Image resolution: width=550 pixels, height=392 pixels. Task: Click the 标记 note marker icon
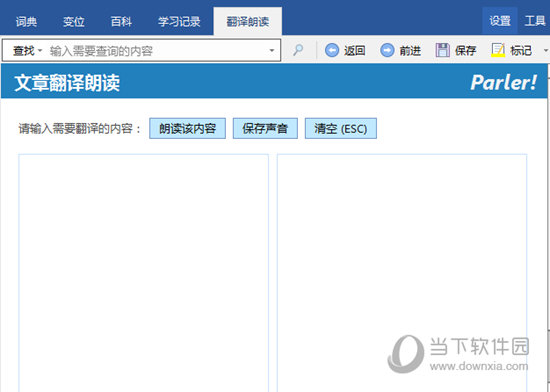[x=498, y=50]
